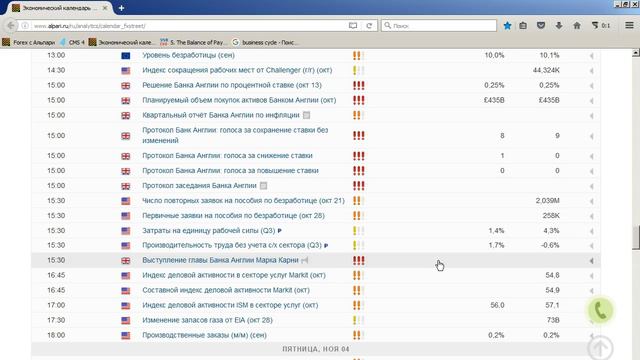Viewport: 640px width, 360px height.
Task: Click scrollbar up arrow button
Action: click(x=636, y=53)
